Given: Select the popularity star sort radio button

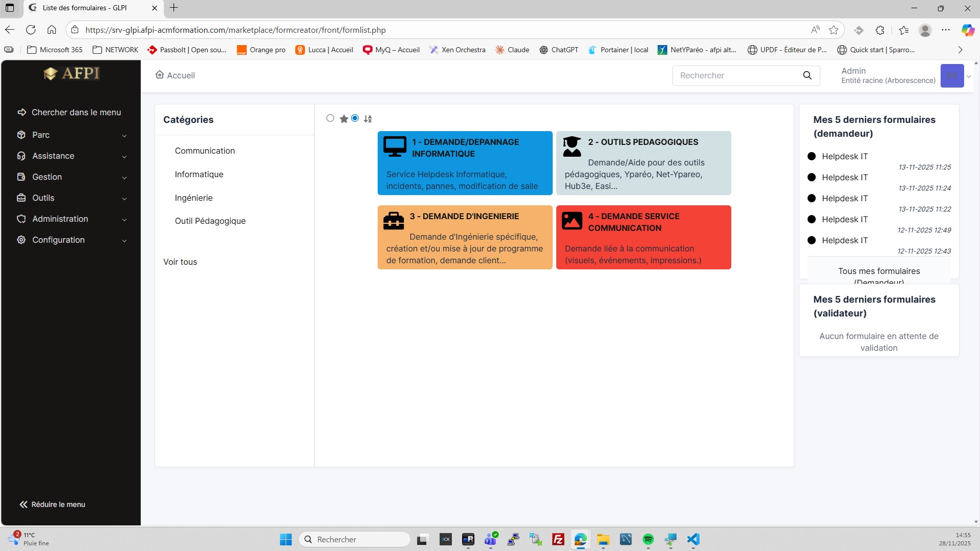Looking at the screenshot, I should [x=330, y=118].
